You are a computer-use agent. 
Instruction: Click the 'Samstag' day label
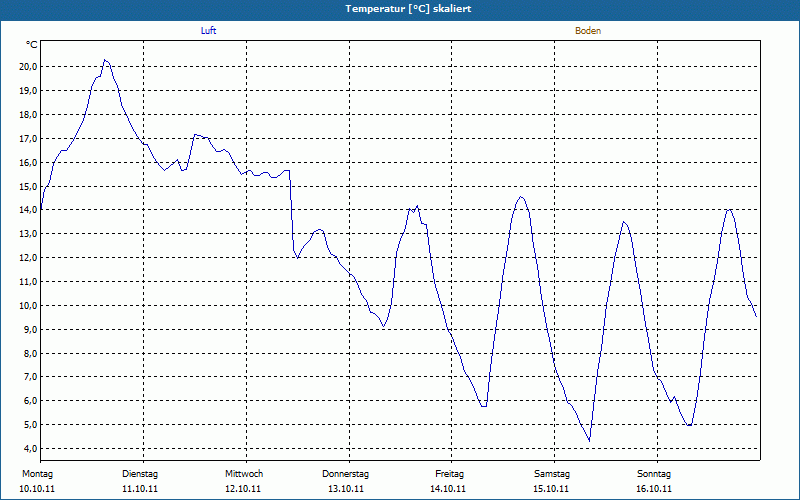point(552,474)
